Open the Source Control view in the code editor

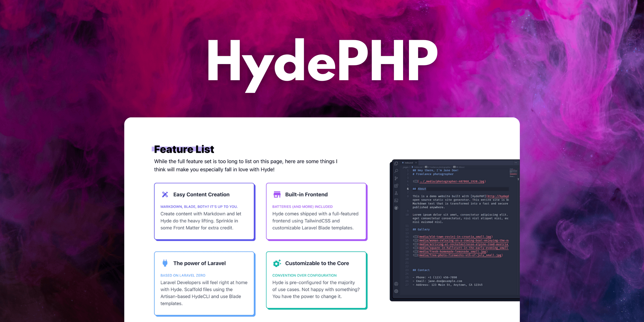pos(396,178)
